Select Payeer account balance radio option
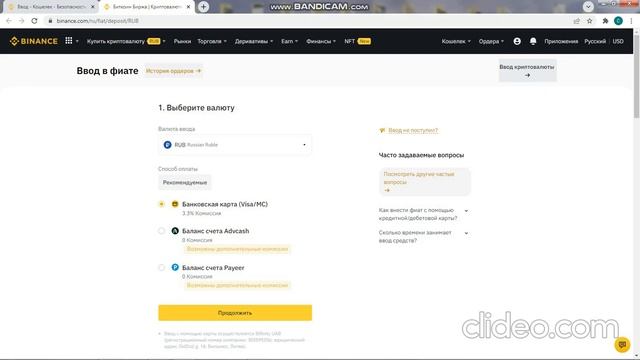Image resolution: width=640 pixels, height=360 pixels. coord(162,268)
